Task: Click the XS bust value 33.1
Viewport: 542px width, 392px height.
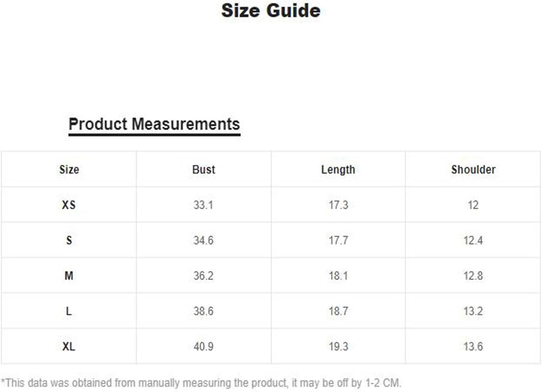Action: click(x=203, y=205)
